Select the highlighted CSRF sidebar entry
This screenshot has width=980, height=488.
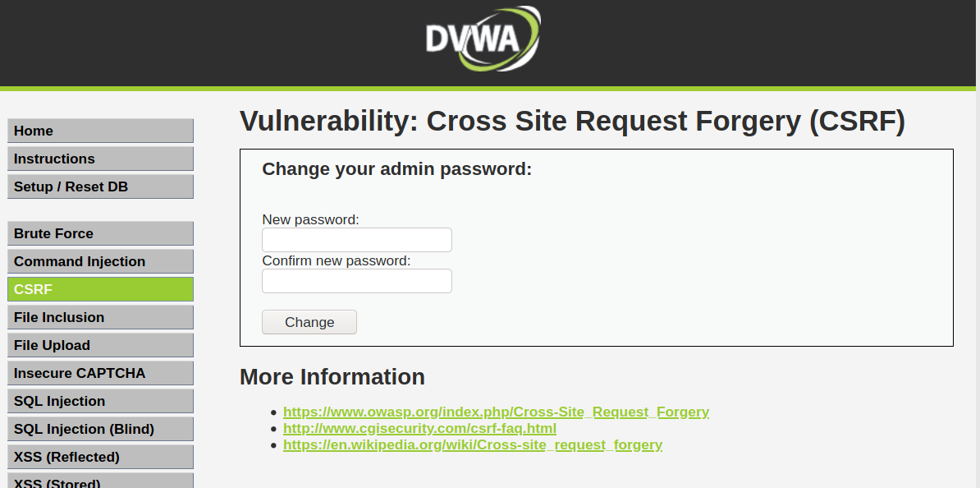coord(100,289)
